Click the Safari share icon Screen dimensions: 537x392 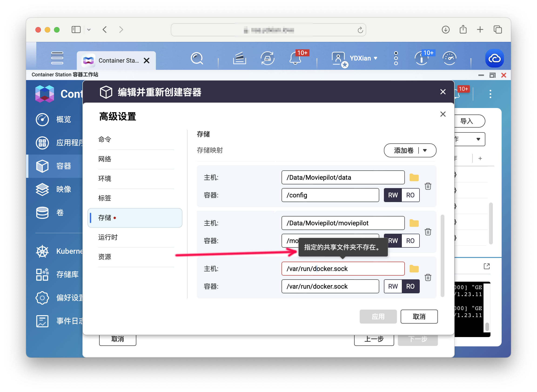click(x=463, y=29)
